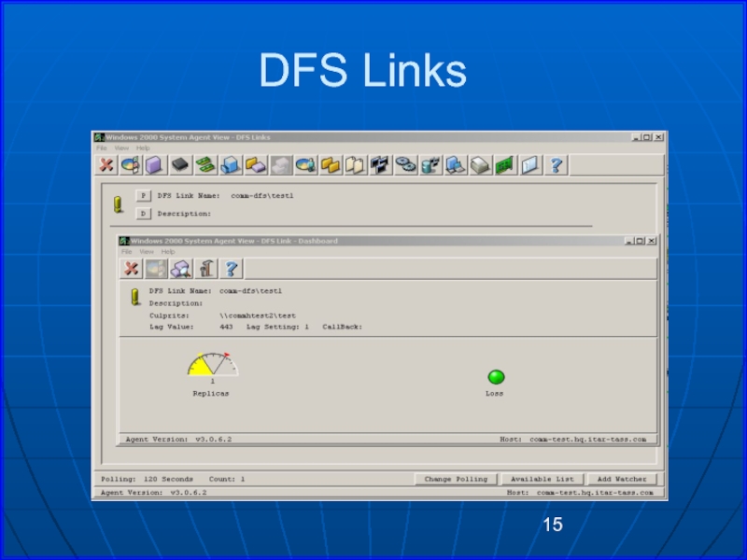
Task: Open View menu in Dashboard window
Action: point(147,251)
